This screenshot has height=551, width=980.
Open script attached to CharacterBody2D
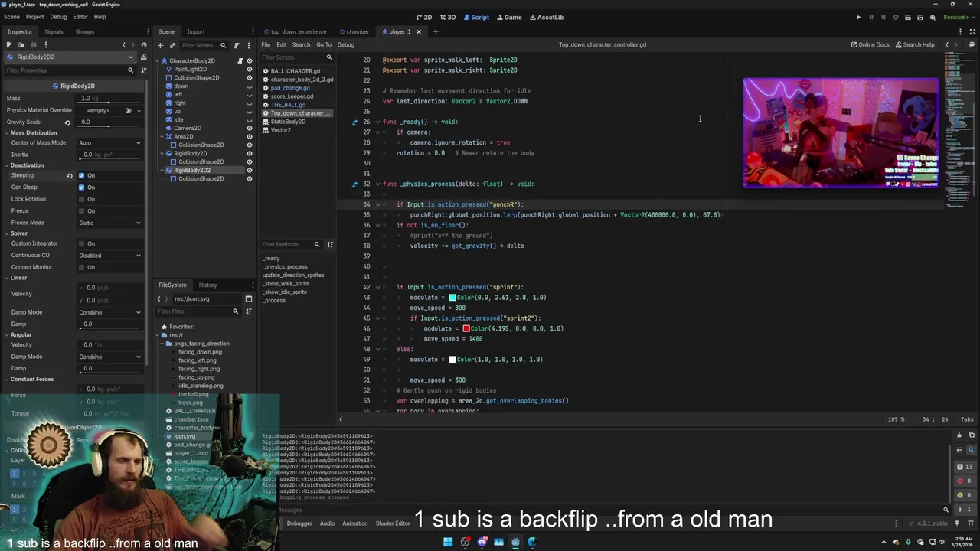pos(240,60)
